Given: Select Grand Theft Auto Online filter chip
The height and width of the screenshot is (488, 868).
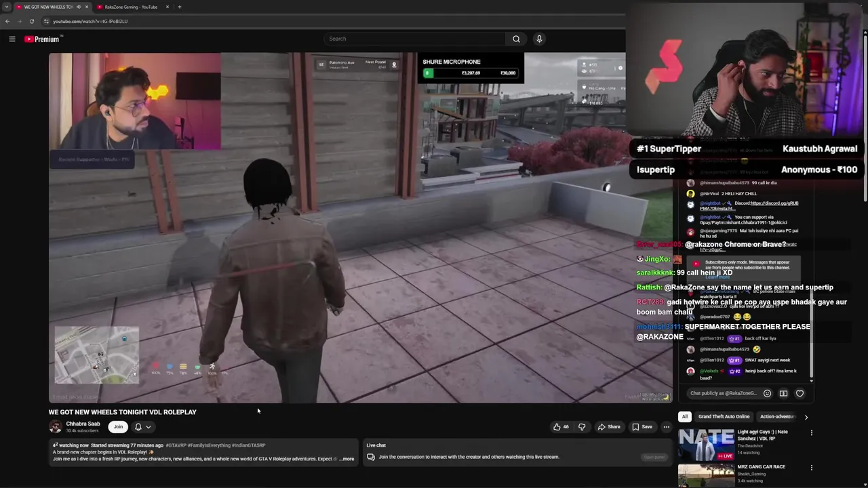Looking at the screenshot, I should [x=724, y=417].
